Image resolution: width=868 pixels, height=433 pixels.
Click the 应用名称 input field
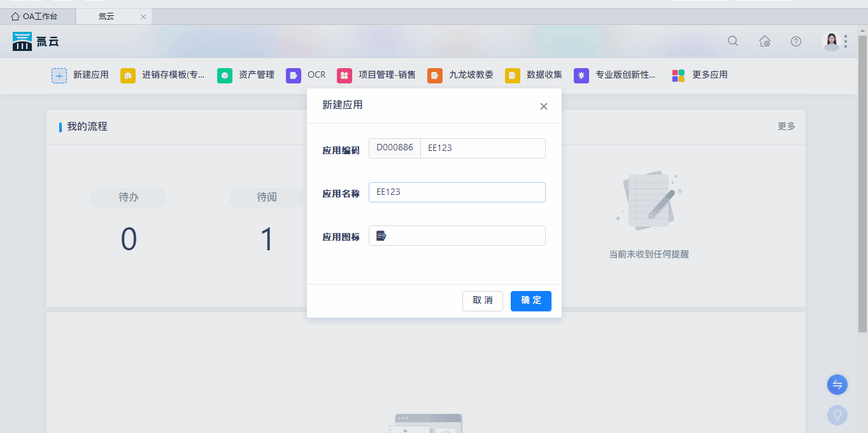(457, 192)
